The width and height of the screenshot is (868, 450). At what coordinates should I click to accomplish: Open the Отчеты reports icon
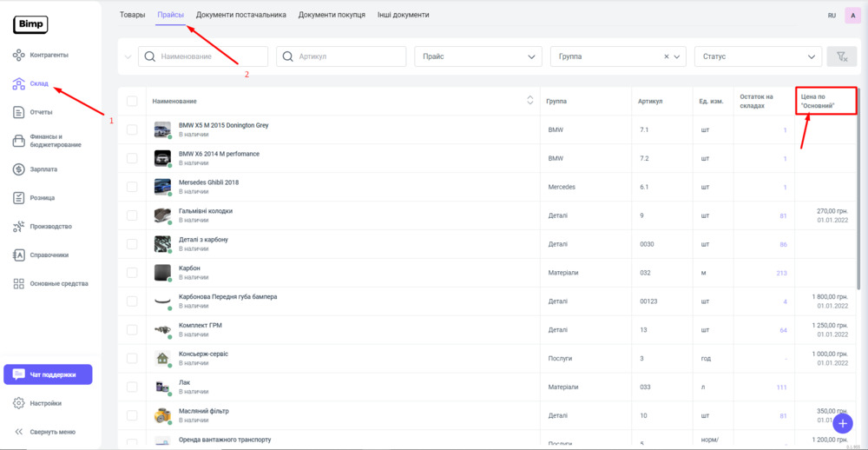point(18,112)
